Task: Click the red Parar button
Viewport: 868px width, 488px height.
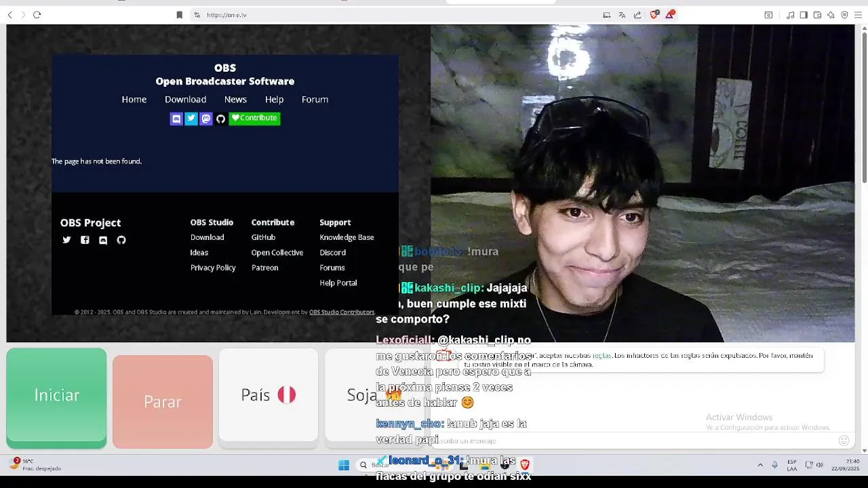Action: (163, 401)
